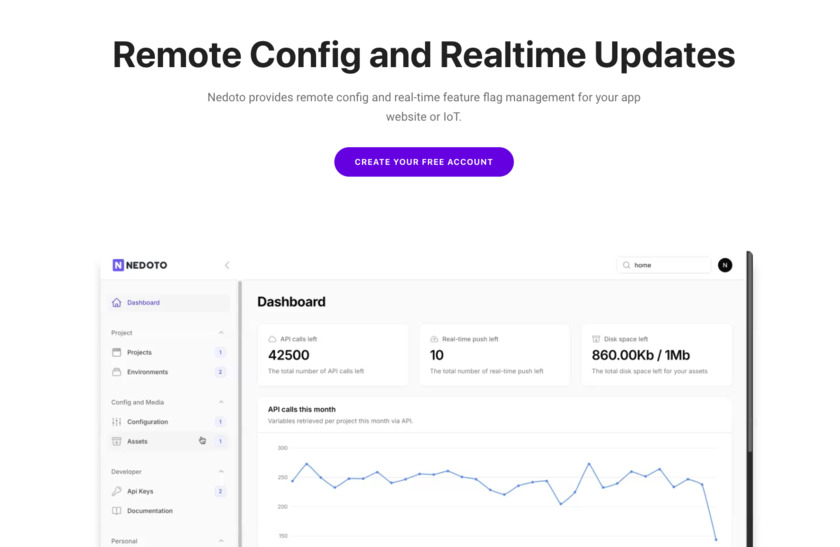
Task: Focus the search field containing home
Action: (664, 265)
